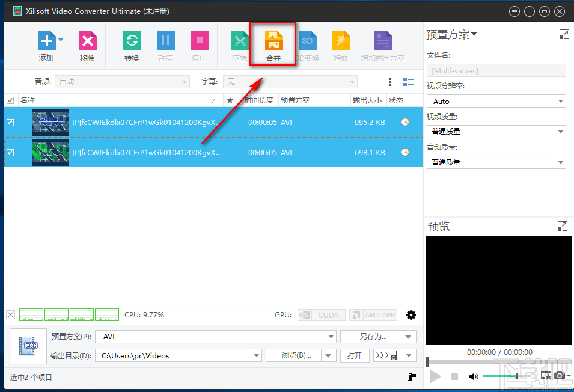Toggle the select-all checkbox in header
Image resolution: width=574 pixels, height=392 pixels.
click(x=10, y=100)
